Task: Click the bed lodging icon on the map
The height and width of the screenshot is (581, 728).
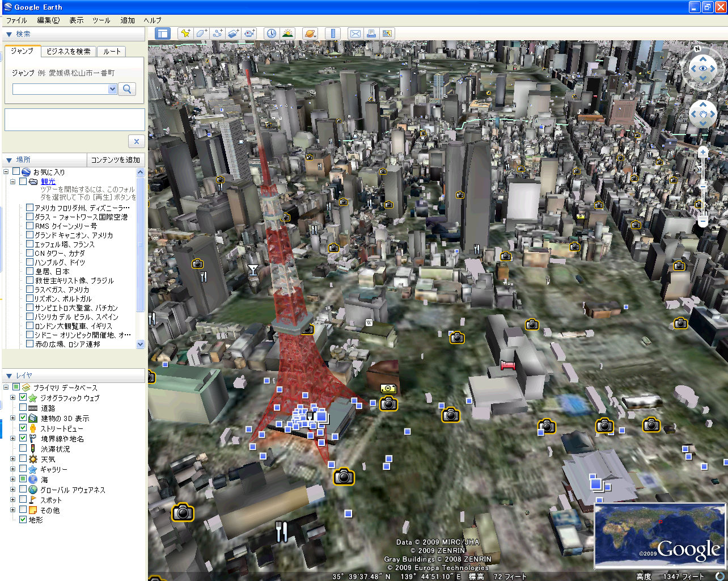Action: click(508, 365)
